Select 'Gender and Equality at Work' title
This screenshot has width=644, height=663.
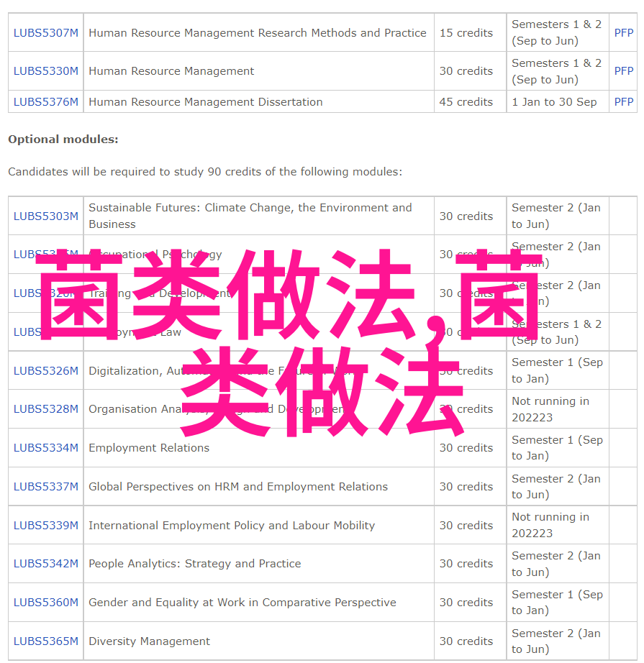point(242,603)
